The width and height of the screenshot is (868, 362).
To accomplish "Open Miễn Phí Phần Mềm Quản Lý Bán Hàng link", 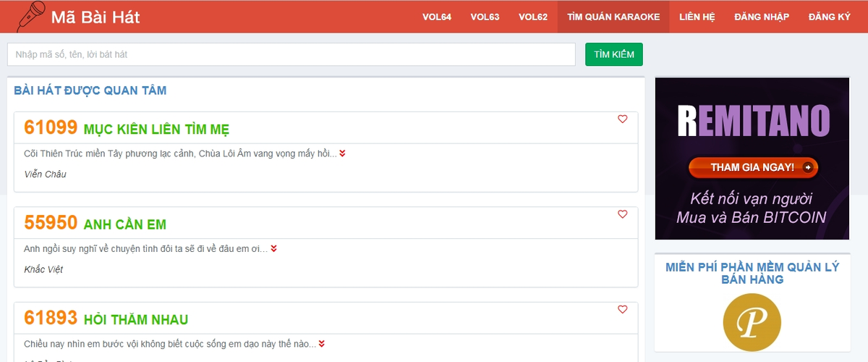I will point(752,273).
